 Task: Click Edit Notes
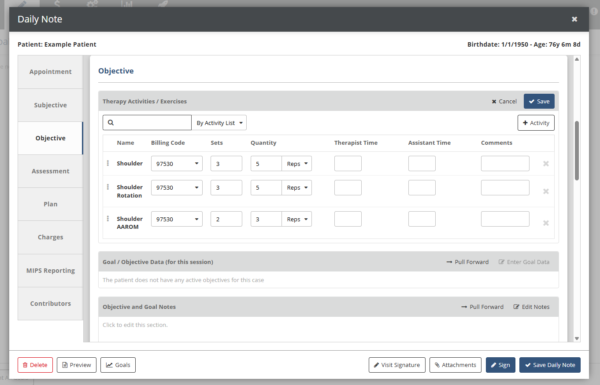(531, 307)
